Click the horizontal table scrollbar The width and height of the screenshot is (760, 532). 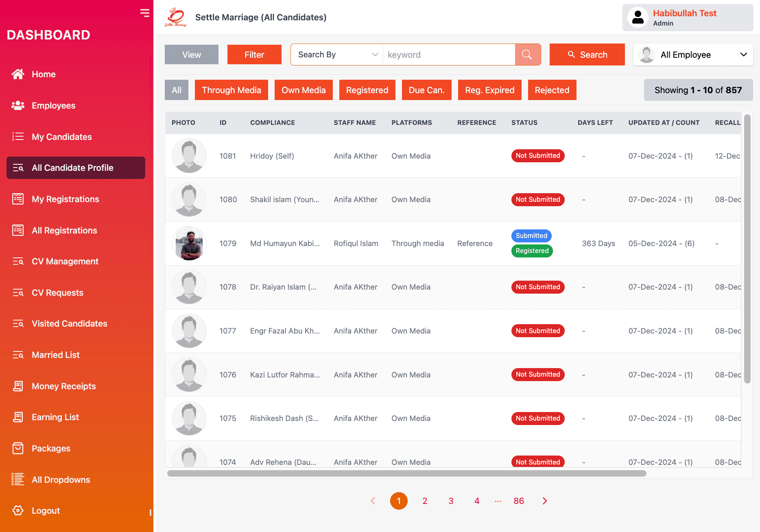[x=406, y=473]
